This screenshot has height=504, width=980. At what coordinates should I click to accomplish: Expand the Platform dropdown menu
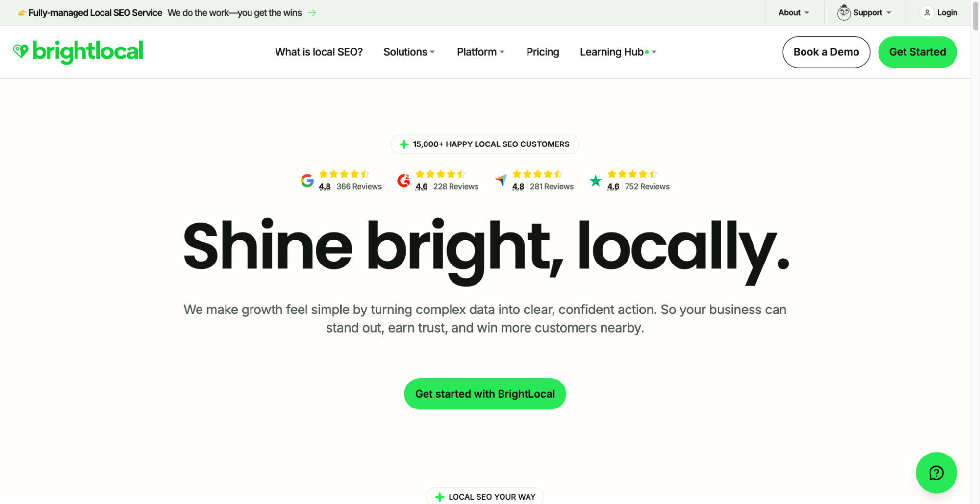(480, 52)
